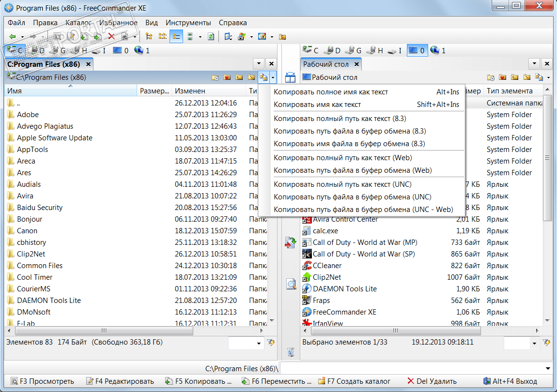The width and height of the screenshot is (557, 392).
Task: Select drive D in left panel
Action: tap(38, 50)
